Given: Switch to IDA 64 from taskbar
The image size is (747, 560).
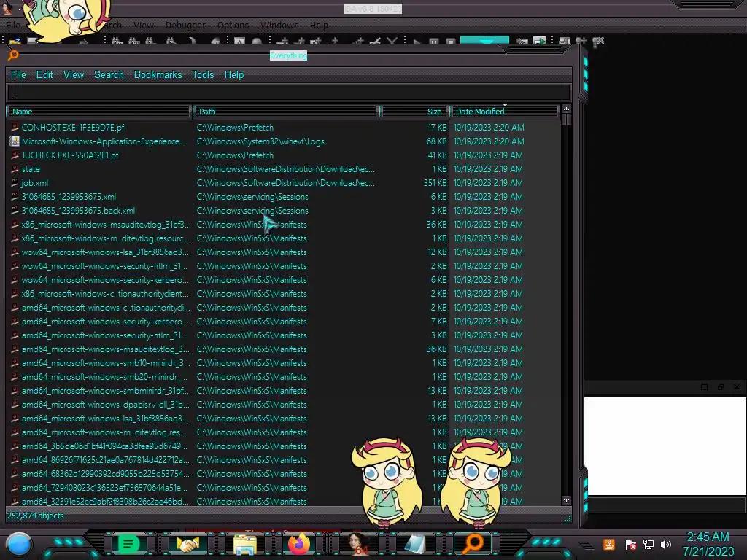Looking at the screenshot, I should tap(357, 544).
